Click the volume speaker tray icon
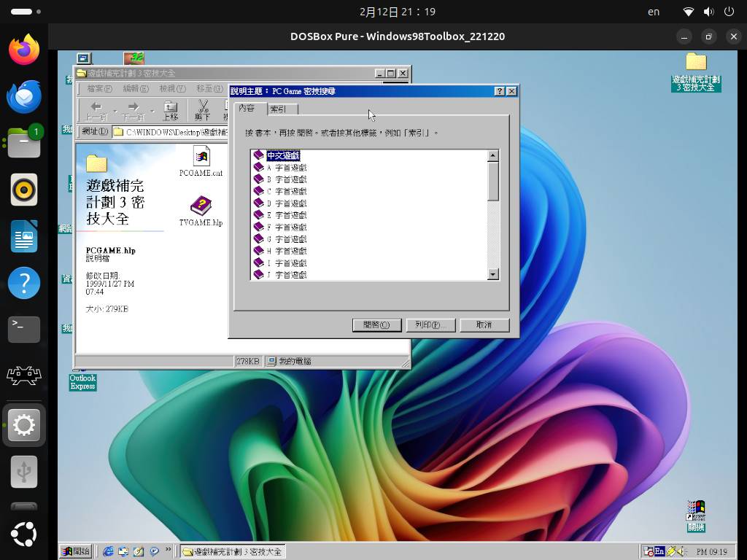747x560 pixels. pyautogui.click(x=681, y=551)
